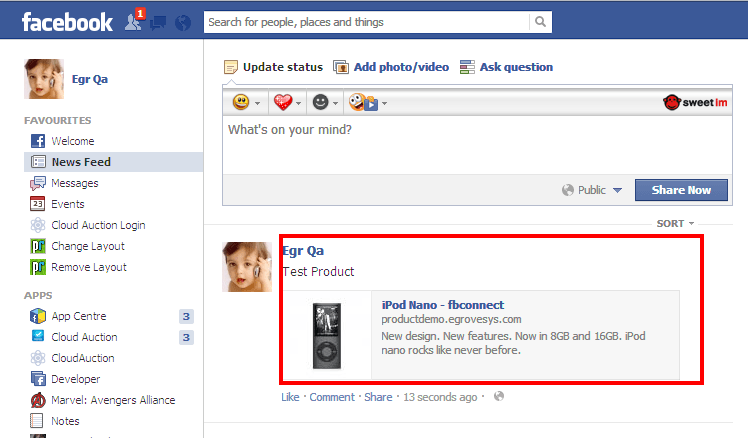This screenshot has height=438, width=748.
Task: Click the Welcome facebook icon in sidebar
Action: point(38,141)
